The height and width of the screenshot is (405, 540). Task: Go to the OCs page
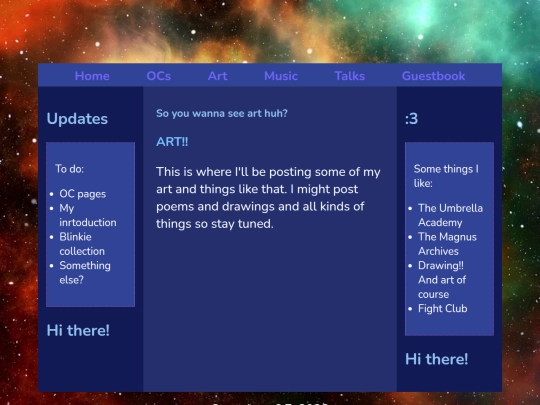pyautogui.click(x=158, y=76)
